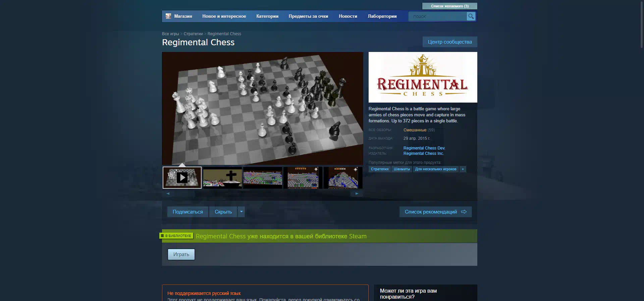The image size is (644, 301).
Task: Open Предметы за очки tab
Action: point(308,16)
